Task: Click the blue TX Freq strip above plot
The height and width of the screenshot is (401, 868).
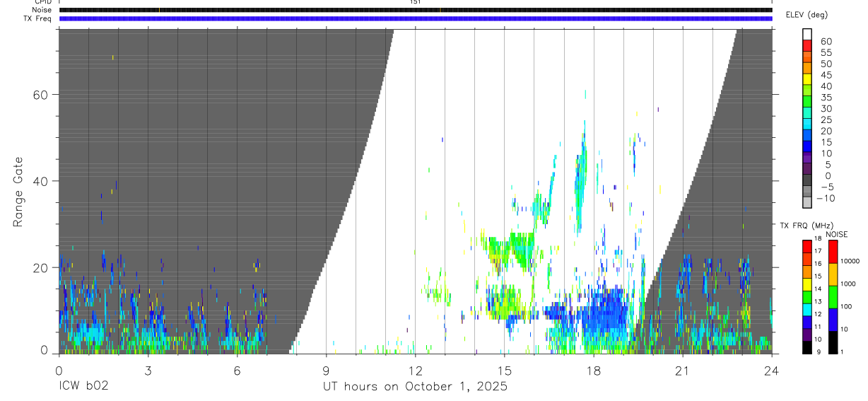Action: 415,18
